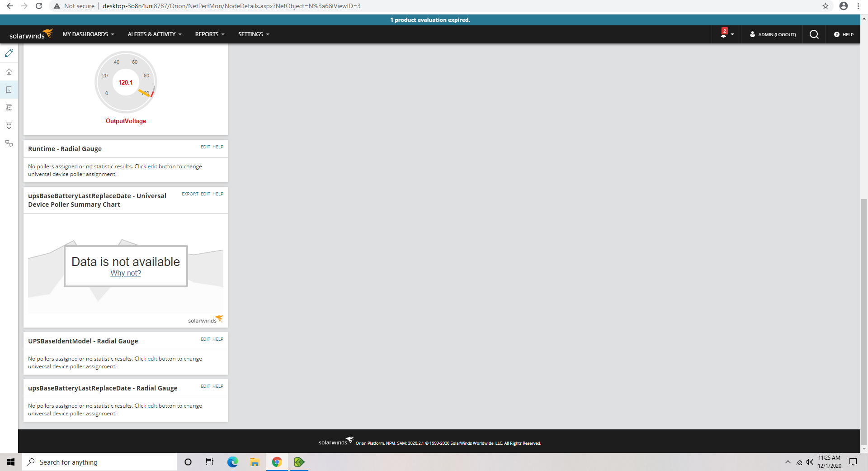Click the footer SolarWinds logo
Viewport: 868px width, 471px height.
click(336, 441)
